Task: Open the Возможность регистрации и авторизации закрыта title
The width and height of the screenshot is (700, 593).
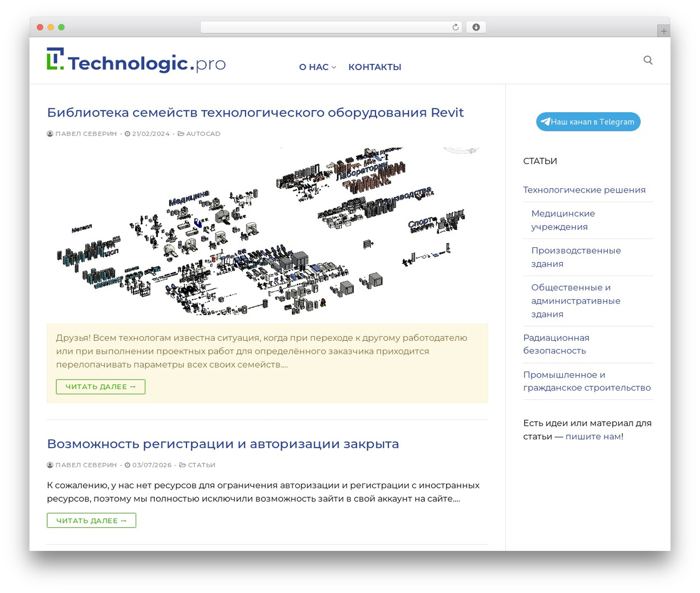Action: pos(223,444)
